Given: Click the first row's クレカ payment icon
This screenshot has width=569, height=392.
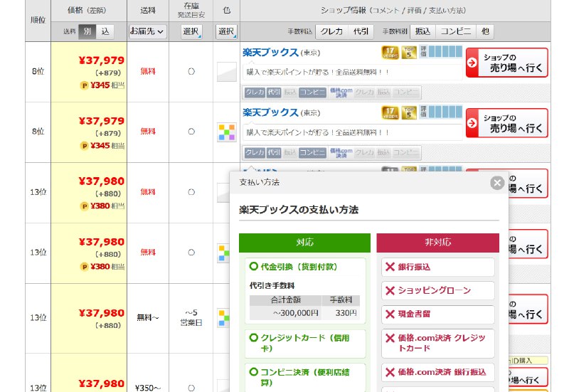Looking at the screenshot, I should point(254,92).
